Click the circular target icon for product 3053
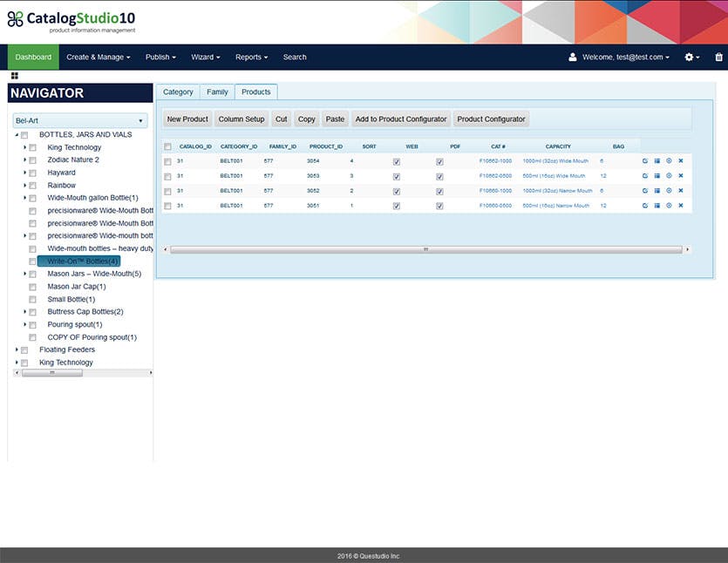The width and height of the screenshot is (728, 563). coord(669,175)
